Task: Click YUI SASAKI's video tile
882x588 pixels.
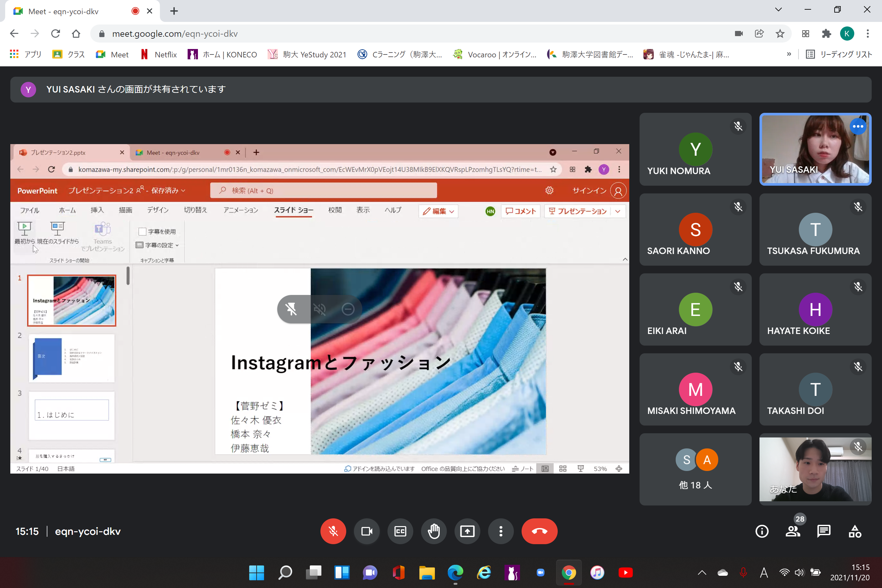Action: [x=815, y=149]
